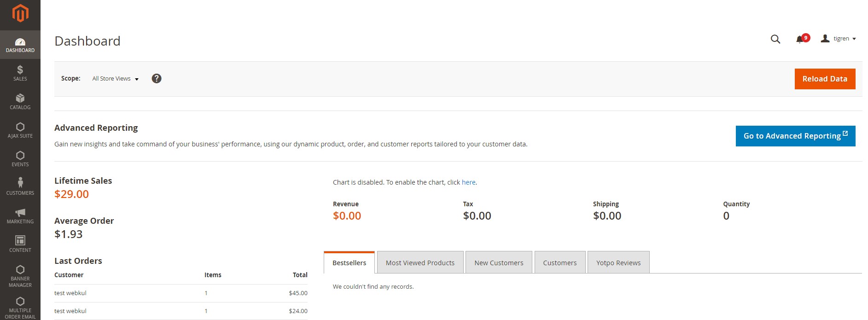The height and width of the screenshot is (320, 868).
Task: Open the Events sidebar menu
Action: pos(20,159)
